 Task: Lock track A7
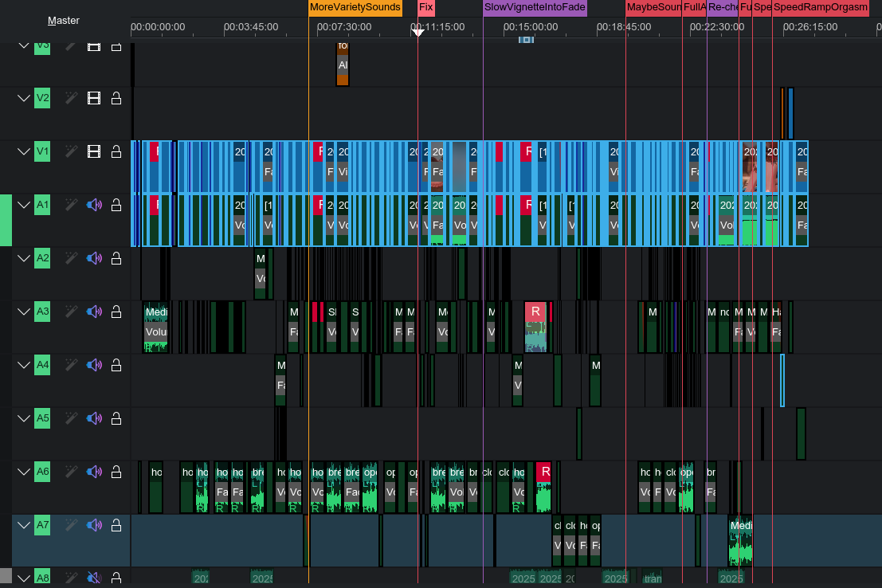pos(116,526)
